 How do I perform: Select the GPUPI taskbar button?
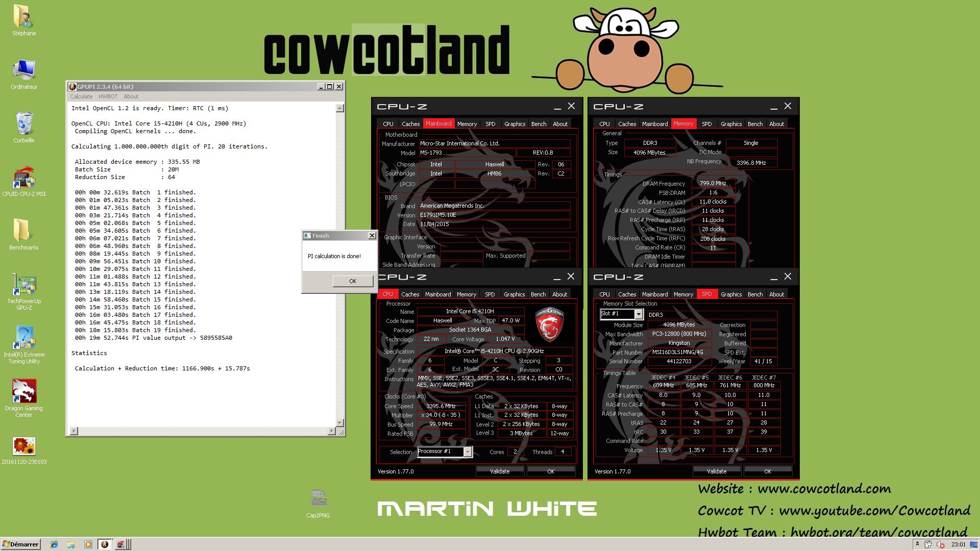(x=105, y=544)
